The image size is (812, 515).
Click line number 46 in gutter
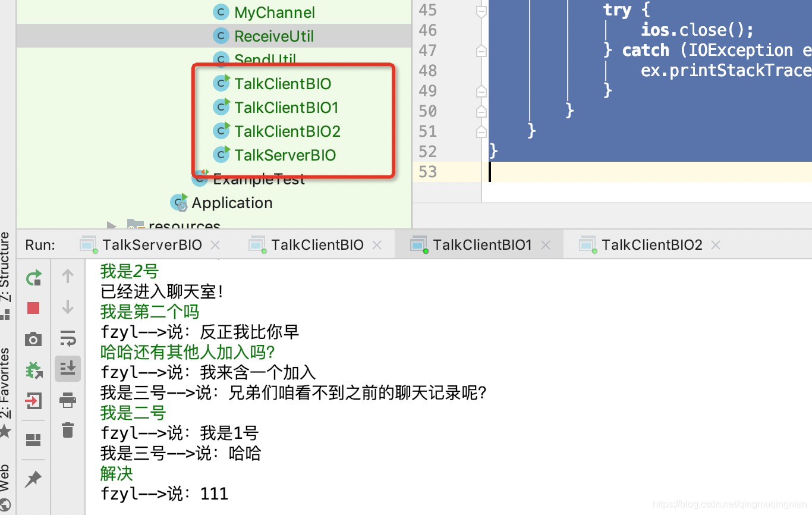[x=427, y=30]
